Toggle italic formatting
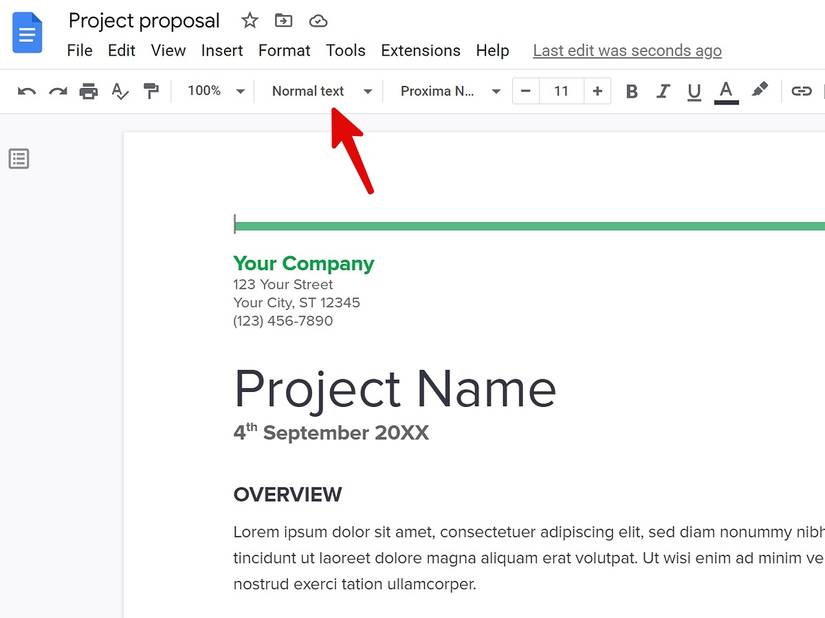This screenshot has height=618, width=825. (662, 91)
